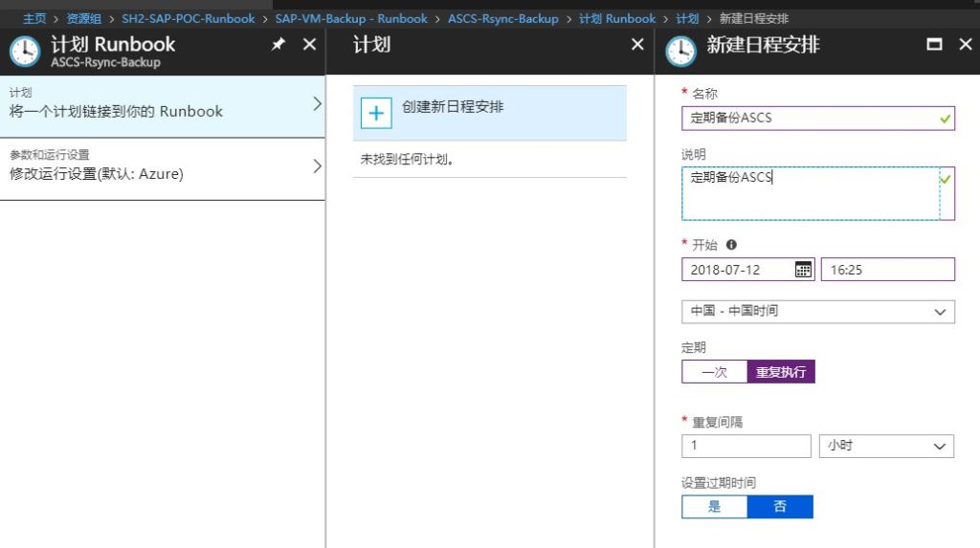Open the calendar date picker icon
The width and height of the screenshot is (980, 548).
pos(804,270)
